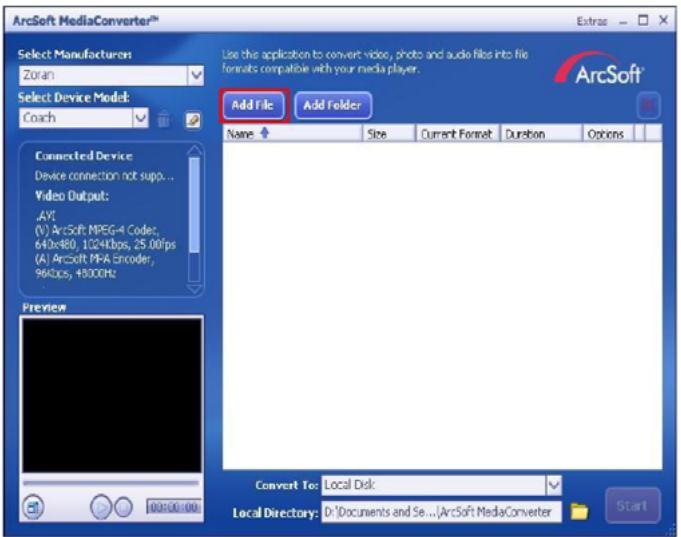Viewport: 681px width, 537px height.
Task: Click the Coach device model field
Action: (x=76, y=118)
